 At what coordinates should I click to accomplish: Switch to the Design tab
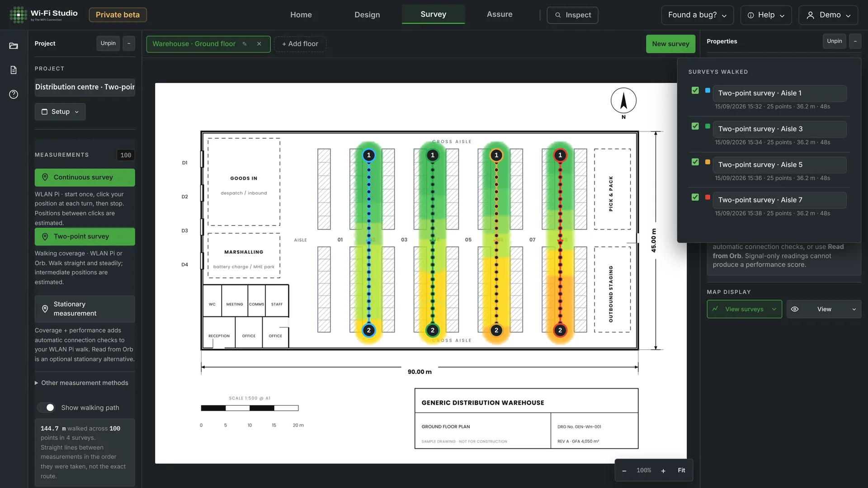pyautogui.click(x=367, y=14)
